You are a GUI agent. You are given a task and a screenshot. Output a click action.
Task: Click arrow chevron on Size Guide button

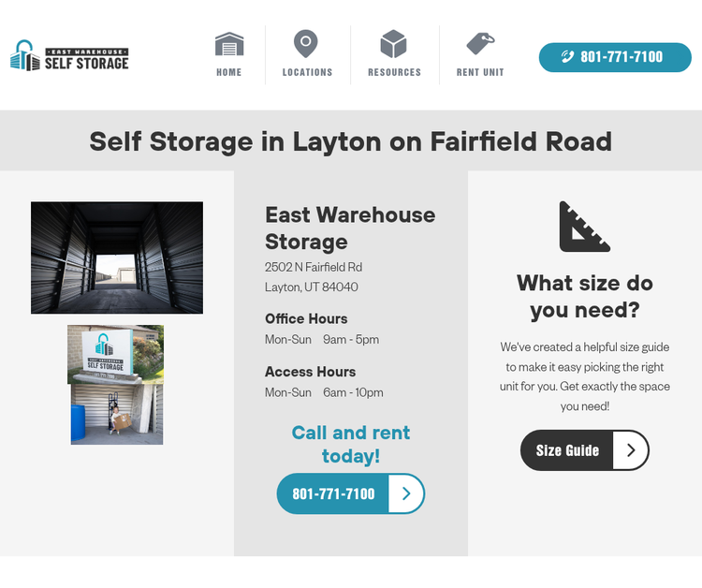coord(631,450)
